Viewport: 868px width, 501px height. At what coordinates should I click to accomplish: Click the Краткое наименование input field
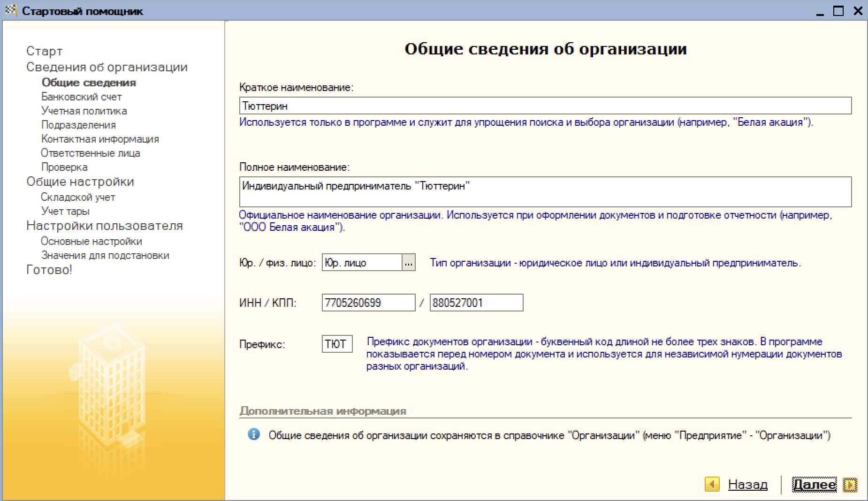click(x=545, y=106)
